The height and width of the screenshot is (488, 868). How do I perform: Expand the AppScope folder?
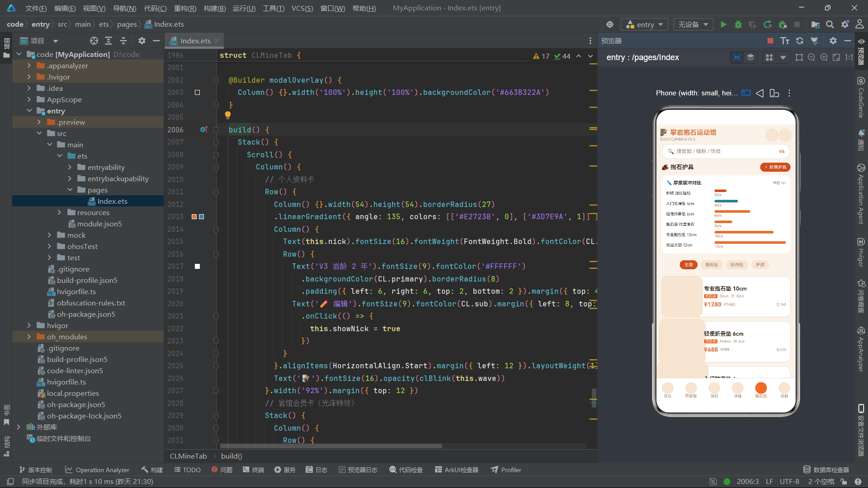pos(29,99)
